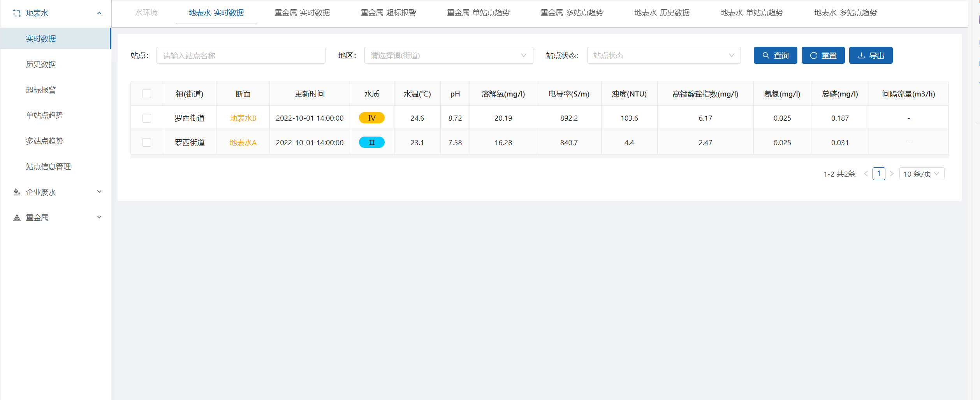Click the 断面 column header
Image resolution: width=980 pixels, height=400 pixels.
(x=243, y=94)
